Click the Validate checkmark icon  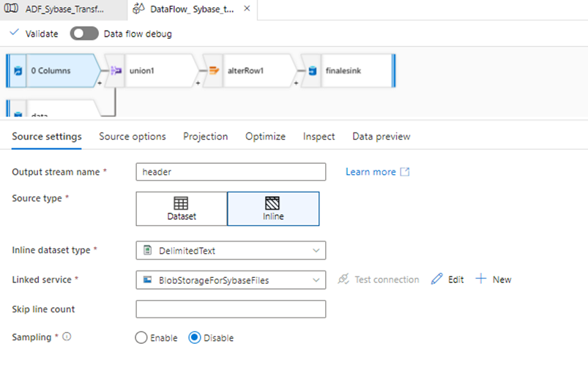15,34
